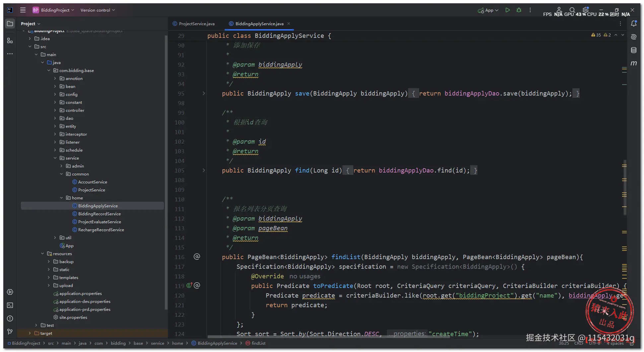Viewport: 644px width, 352px height.
Task: Open the Project tool window folder icon
Action: (10, 24)
